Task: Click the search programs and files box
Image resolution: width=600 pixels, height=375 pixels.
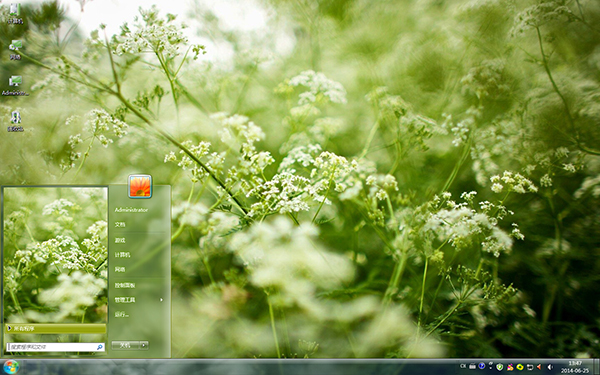Action: point(55,347)
